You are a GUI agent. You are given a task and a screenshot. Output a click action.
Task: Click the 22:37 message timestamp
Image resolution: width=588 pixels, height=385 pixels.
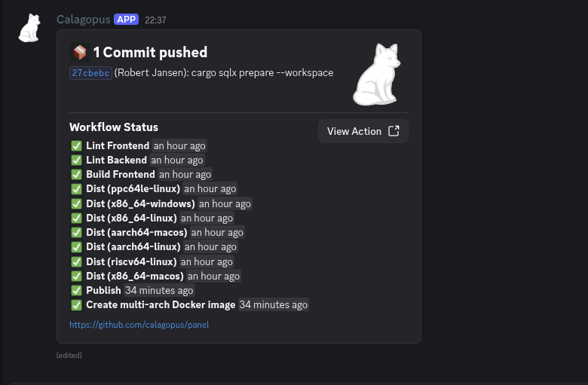(x=155, y=20)
